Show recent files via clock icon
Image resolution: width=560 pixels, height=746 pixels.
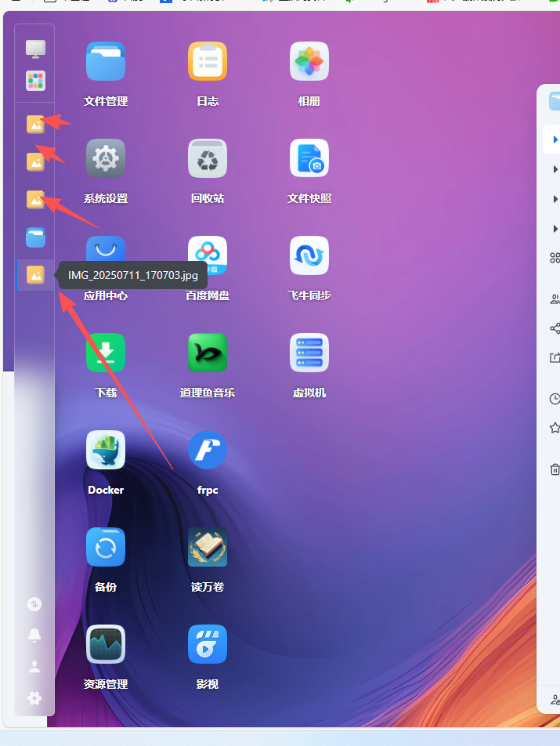point(555,399)
